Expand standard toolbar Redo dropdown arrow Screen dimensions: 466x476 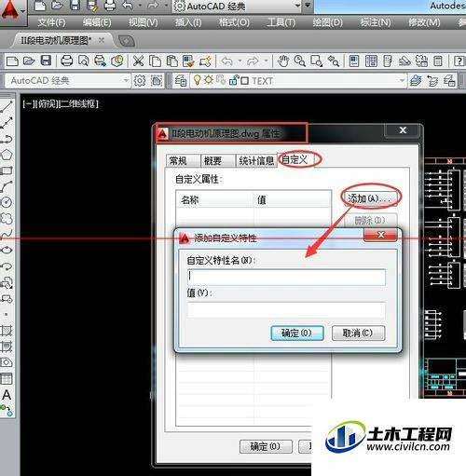[267, 61]
